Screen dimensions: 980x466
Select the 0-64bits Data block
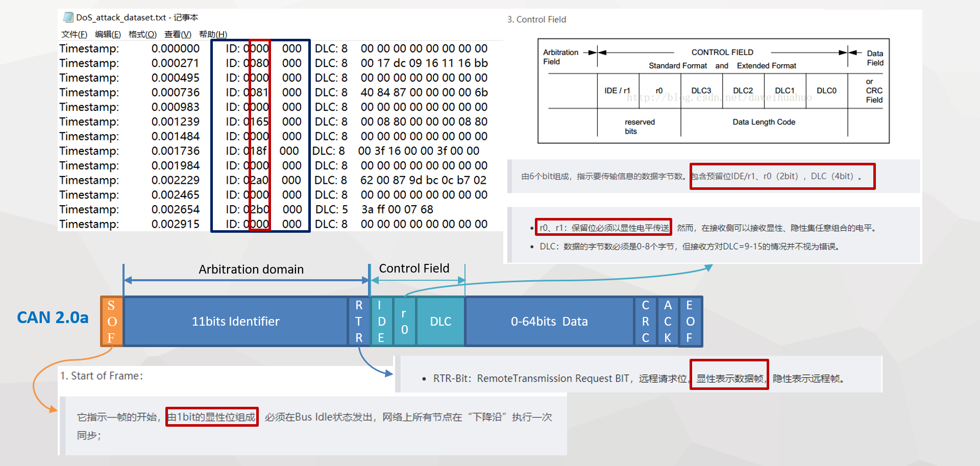[x=549, y=321]
